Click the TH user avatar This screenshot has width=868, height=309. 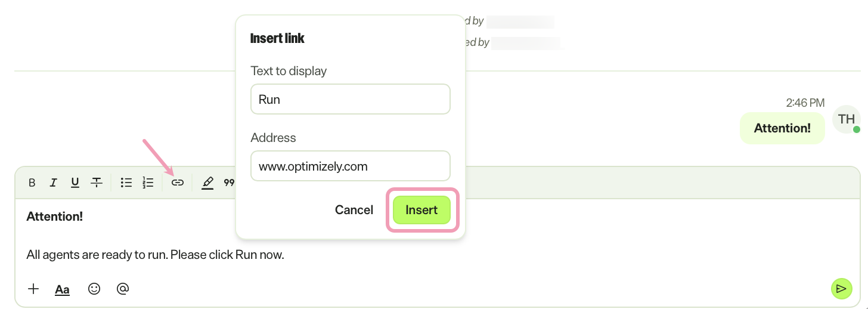click(847, 119)
